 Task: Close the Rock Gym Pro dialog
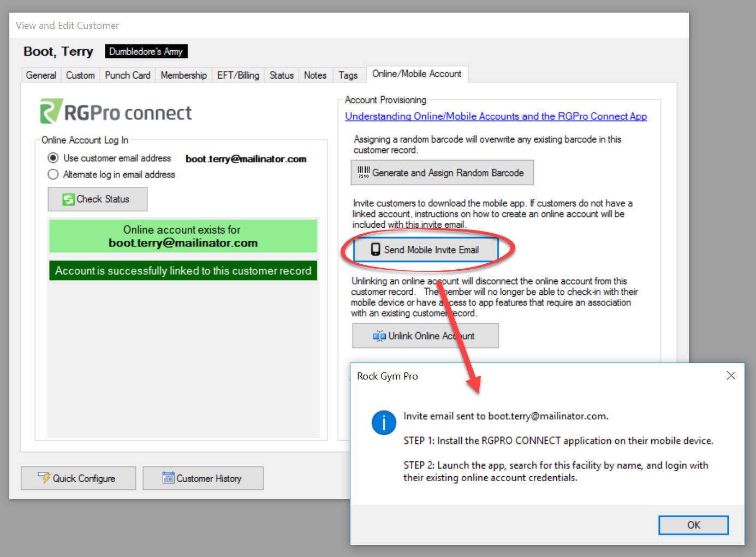[x=731, y=376]
